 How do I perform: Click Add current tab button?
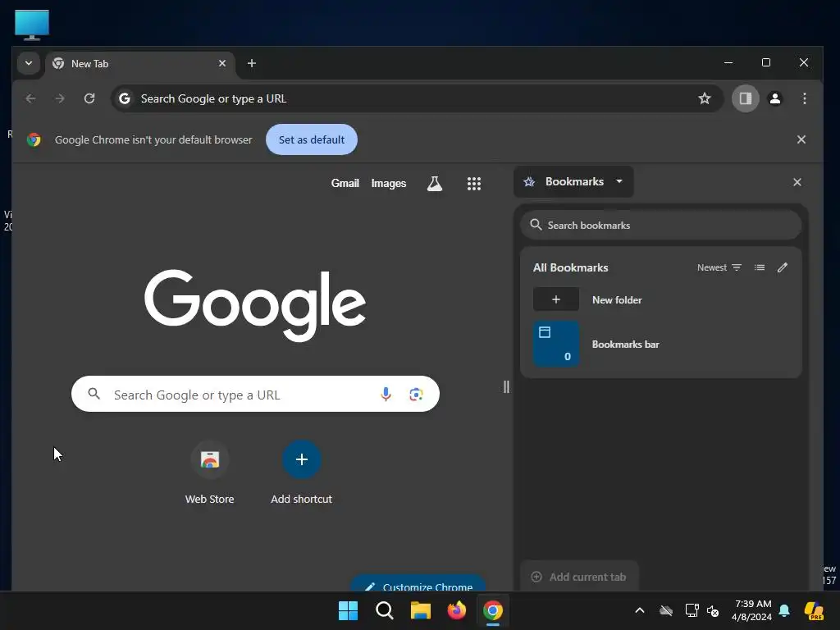pyautogui.click(x=579, y=577)
